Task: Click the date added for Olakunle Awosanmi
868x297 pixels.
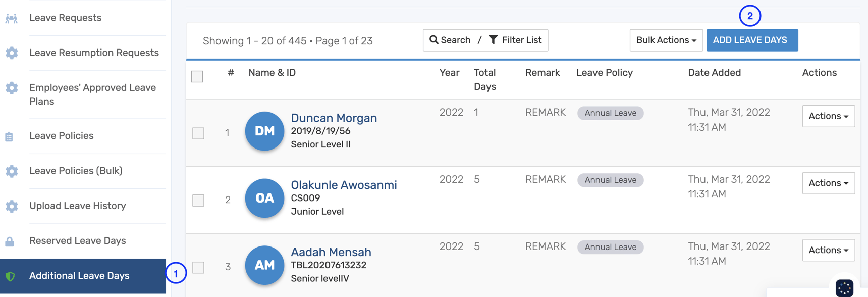Action: 729,187
